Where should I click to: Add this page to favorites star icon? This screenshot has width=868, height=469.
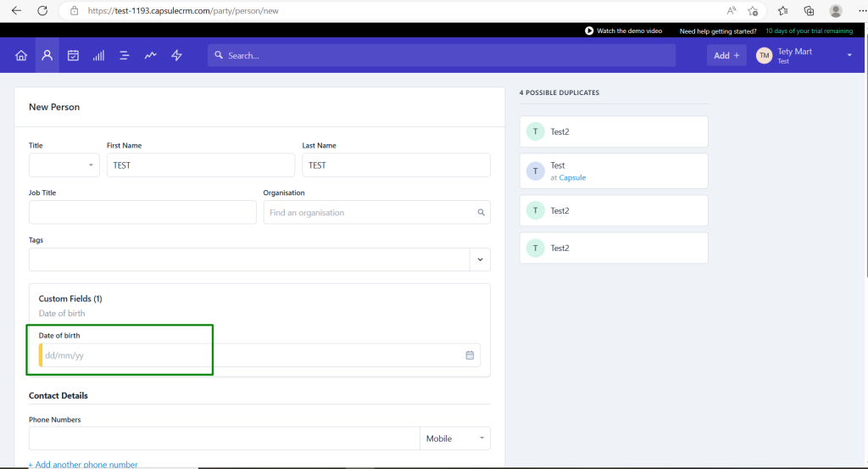(x=753, y=10)
